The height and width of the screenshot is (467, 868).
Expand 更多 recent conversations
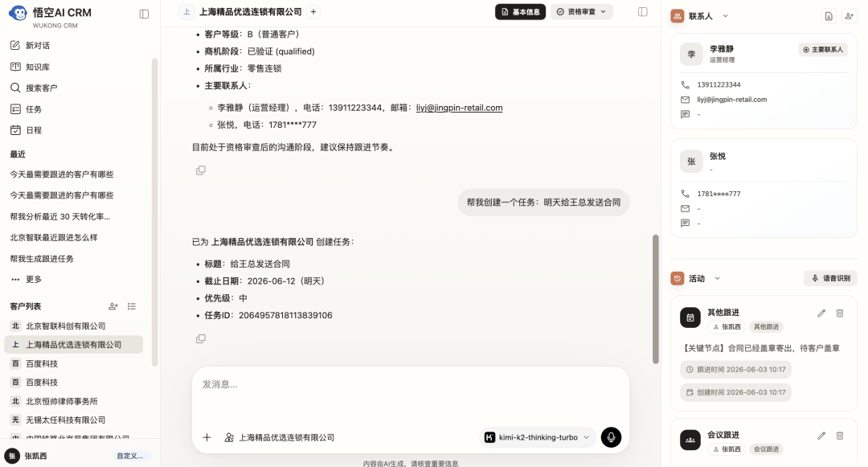(27, 280)
